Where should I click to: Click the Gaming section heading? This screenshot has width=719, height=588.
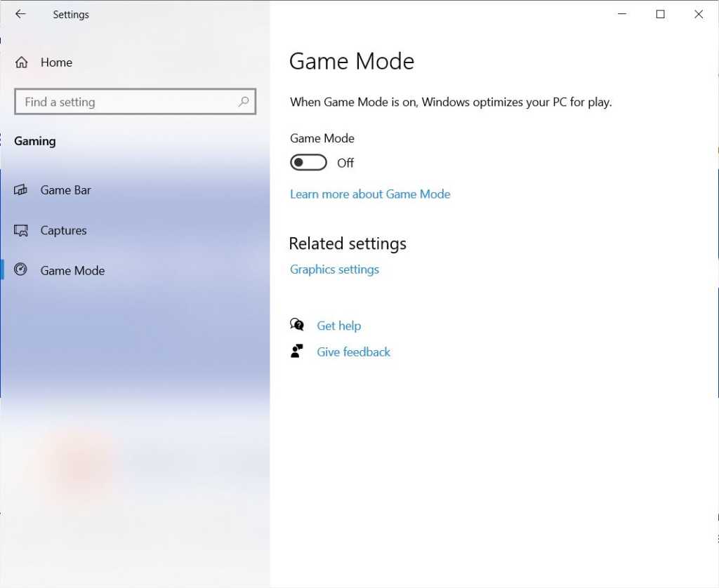click(x=35, y=141)
